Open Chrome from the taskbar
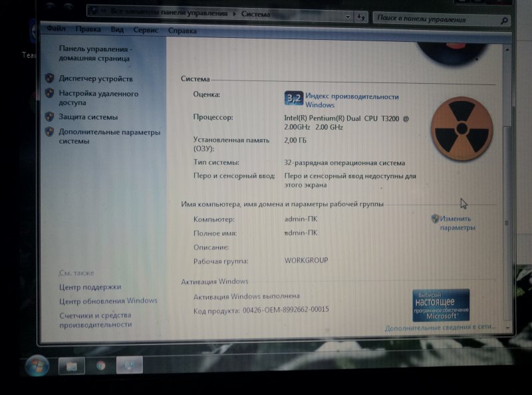Screen dimensions: 532x395 [x=100, y=365]
